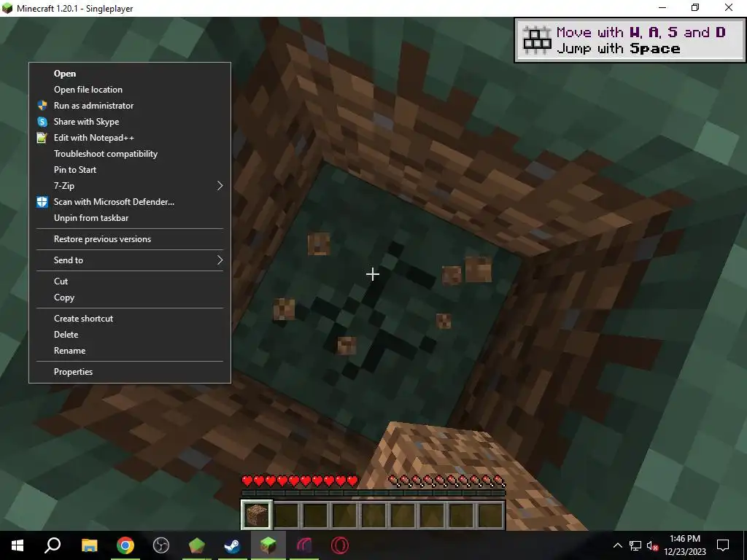The width and height of the screenshot is (747, 560).
Task: Select the dirt block hotbar slot
Action: pos(257,514)
